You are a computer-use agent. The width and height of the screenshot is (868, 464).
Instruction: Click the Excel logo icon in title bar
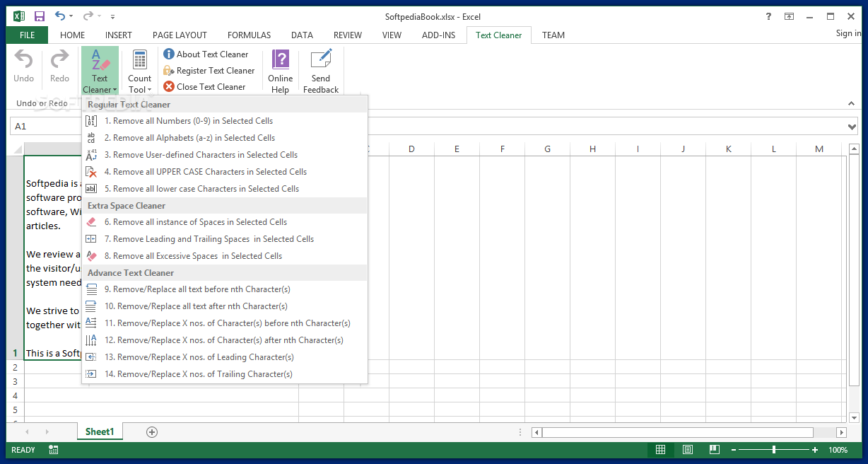pos(19,16)
